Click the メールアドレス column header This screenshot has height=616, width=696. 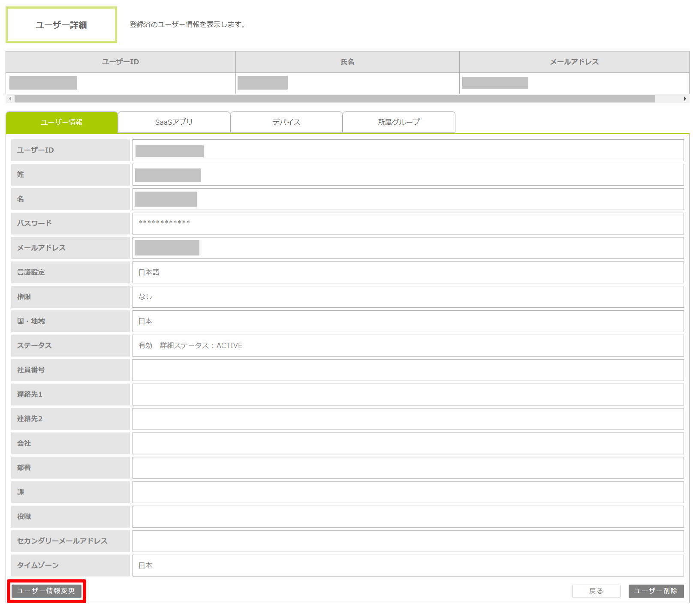574,62
